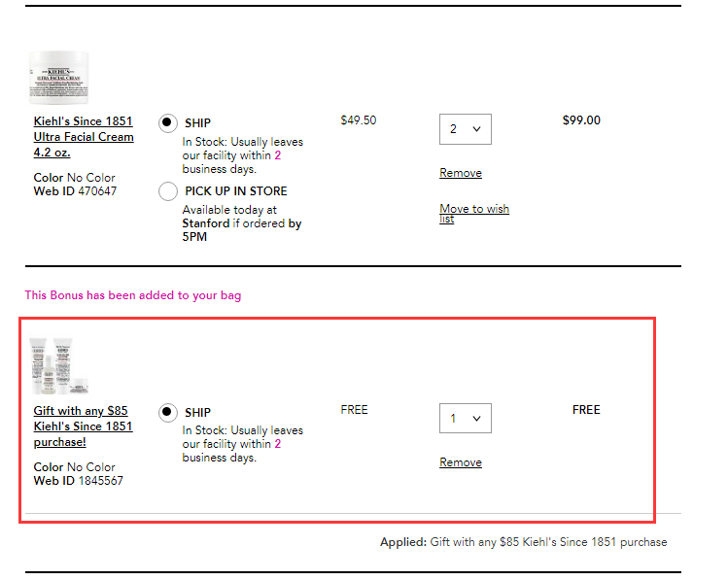Click the $99.00 total price
Image resolution: width=728 pixels, height=580 pixels.
click(x=581, y=120)
